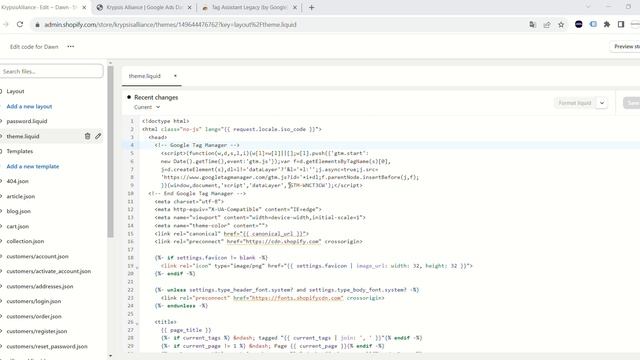Open the blue extension icon beside it

click(593, 24)
